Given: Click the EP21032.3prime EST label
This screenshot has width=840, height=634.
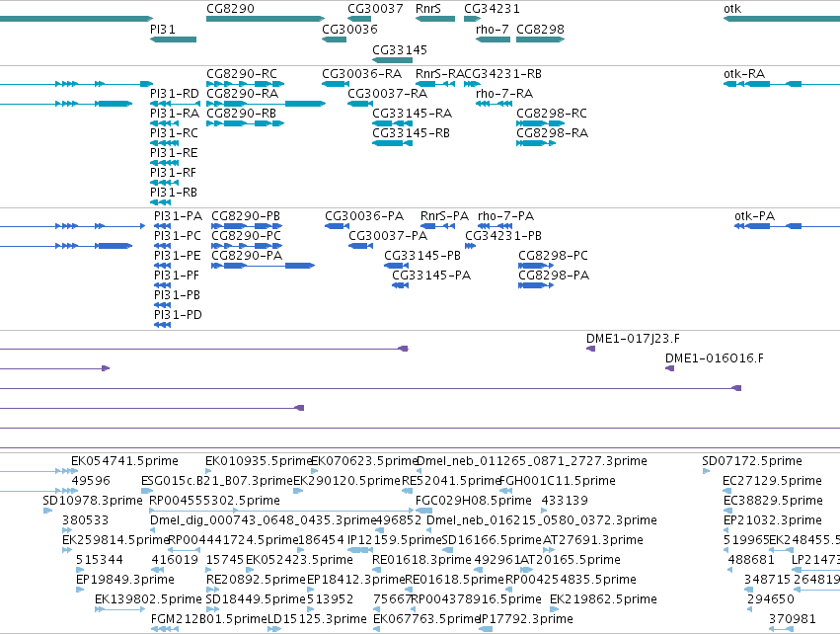Looking at the screenshot, I should tap(772, 520).
